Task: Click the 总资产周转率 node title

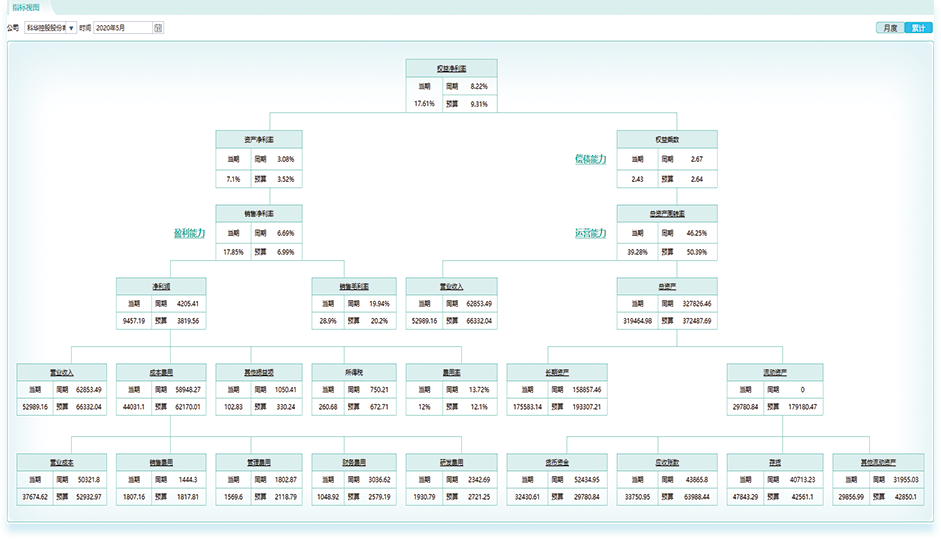Action: click(665, 214)
